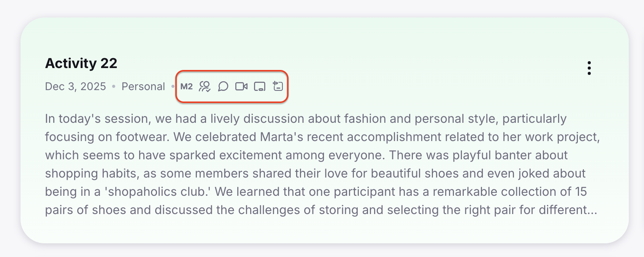Click the summary line starting "which seems"
The height and width of the screenshot is (257, 644).
point(306,155)
